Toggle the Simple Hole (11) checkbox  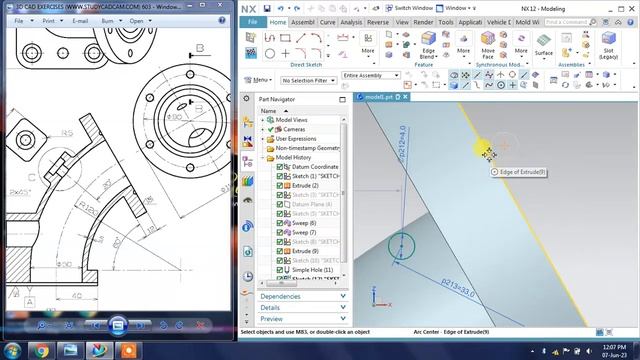pos(280,270)
